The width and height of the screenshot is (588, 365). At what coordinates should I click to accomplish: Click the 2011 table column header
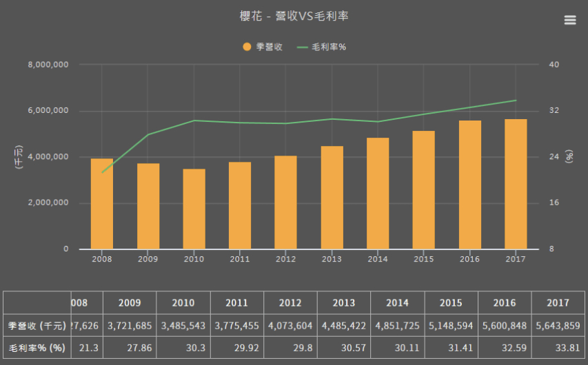click(x=237, y=303)
